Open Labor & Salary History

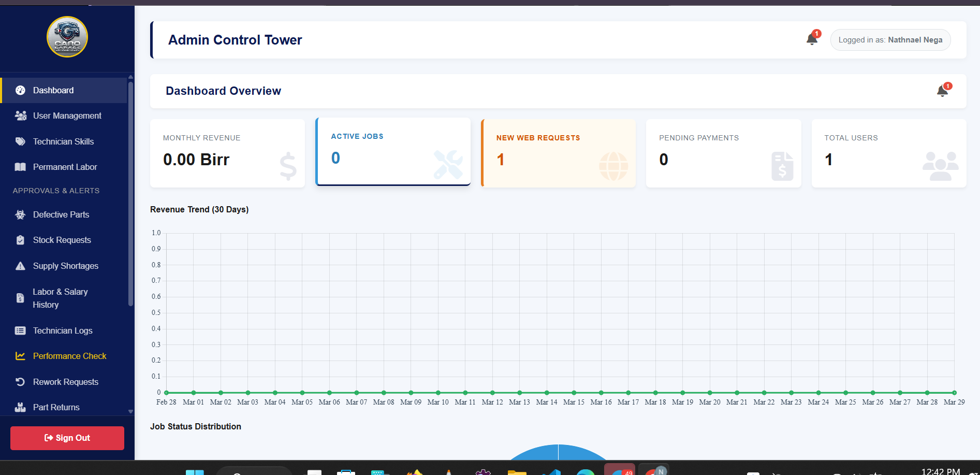[64, 298]
